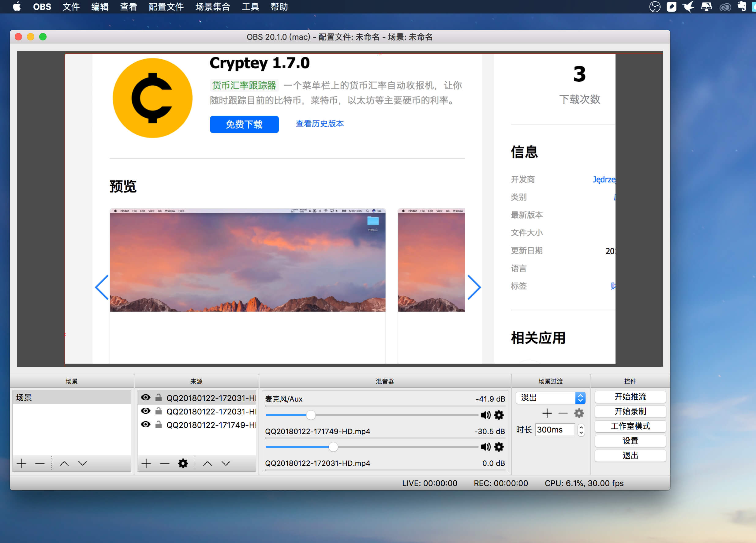
Task: Hide second QQ20180122-172031 source eye
Action: coord(146,411)
